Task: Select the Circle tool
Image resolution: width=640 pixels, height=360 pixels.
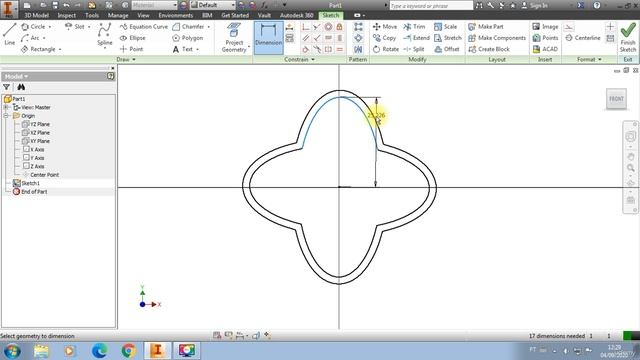Action: pos(34,27)
